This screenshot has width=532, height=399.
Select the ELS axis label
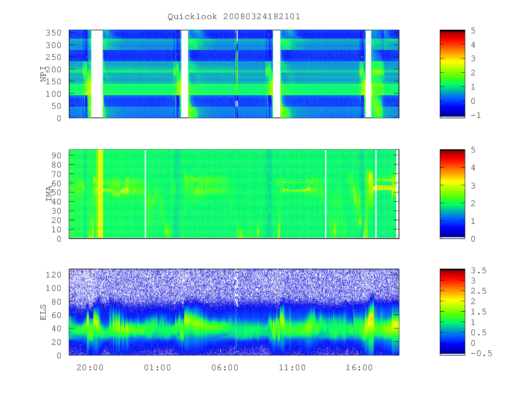(x=44, y=312)
